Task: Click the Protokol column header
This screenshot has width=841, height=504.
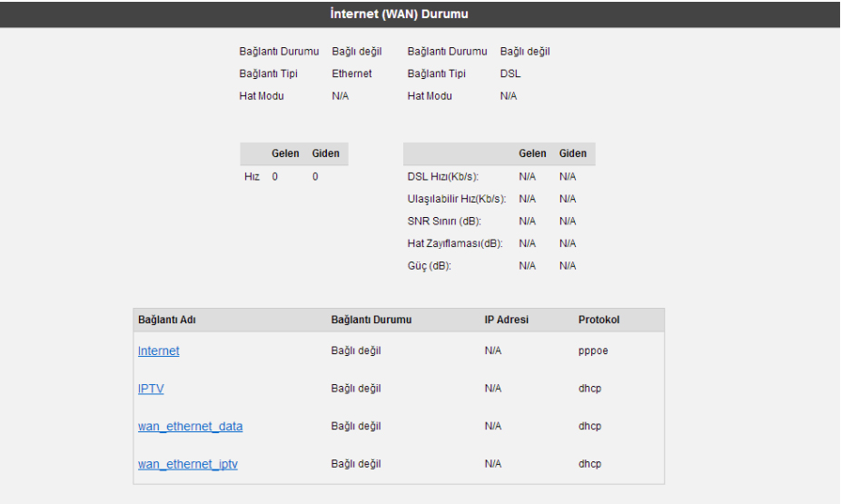Action: pyautogui.click(x=599, y=320)
